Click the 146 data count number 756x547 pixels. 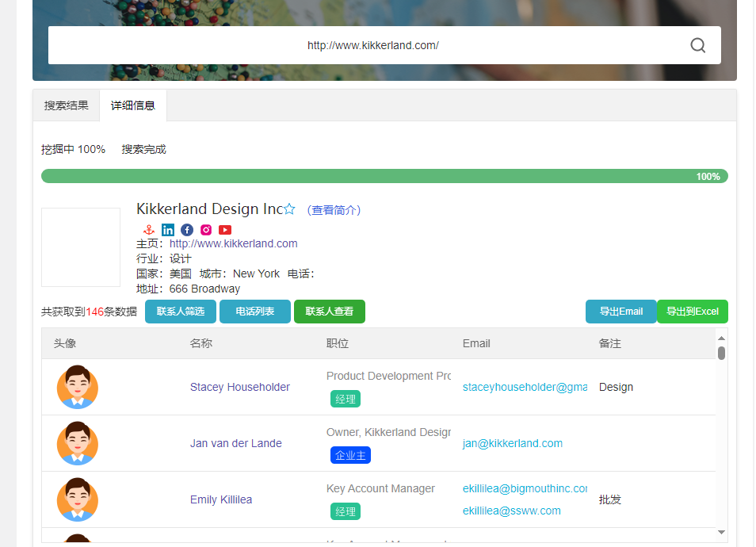pyautogui.click(x=94, y=312)
